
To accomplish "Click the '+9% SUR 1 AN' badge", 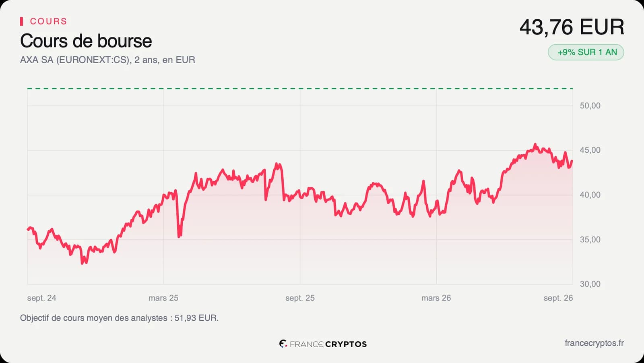I will [x=586, y=52].
